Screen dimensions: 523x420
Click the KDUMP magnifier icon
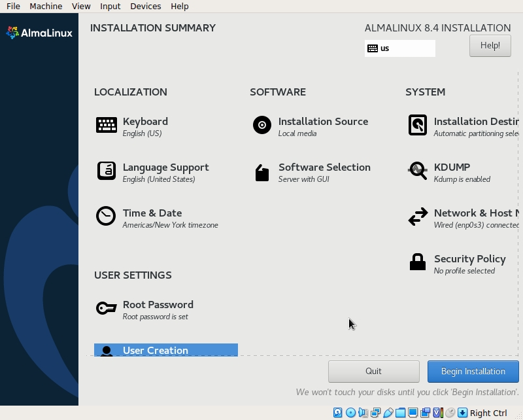coord(418,171)
